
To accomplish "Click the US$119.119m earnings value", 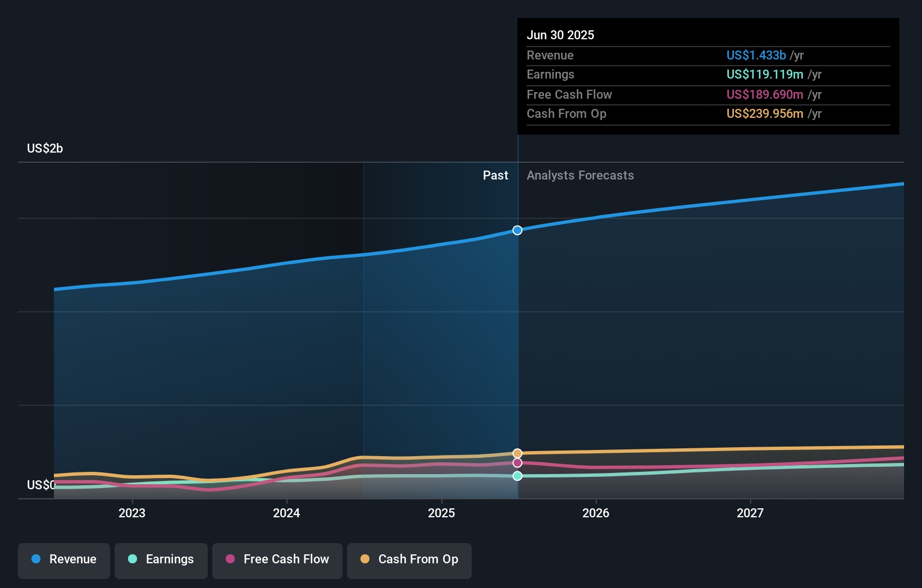I will (765, 74).
